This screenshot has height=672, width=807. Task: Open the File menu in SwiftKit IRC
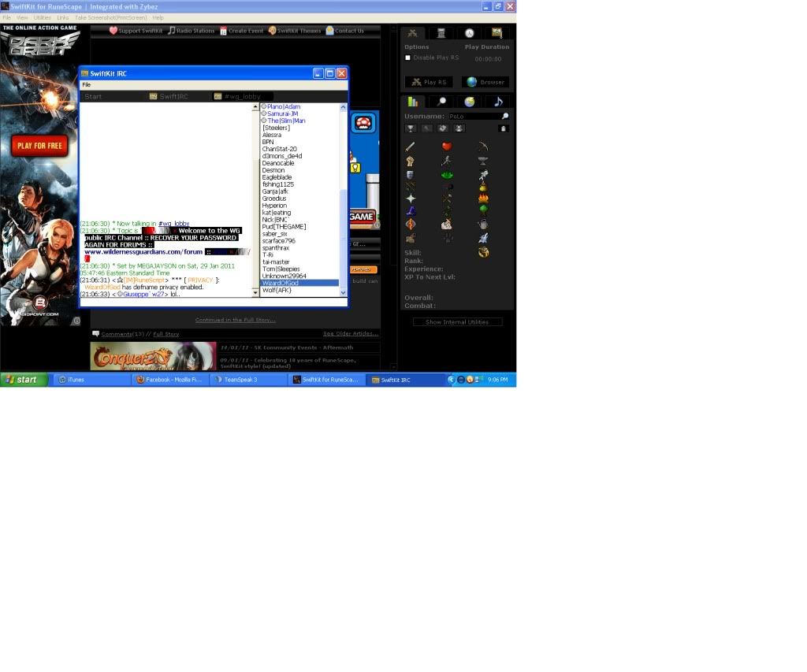click(87, 85)
